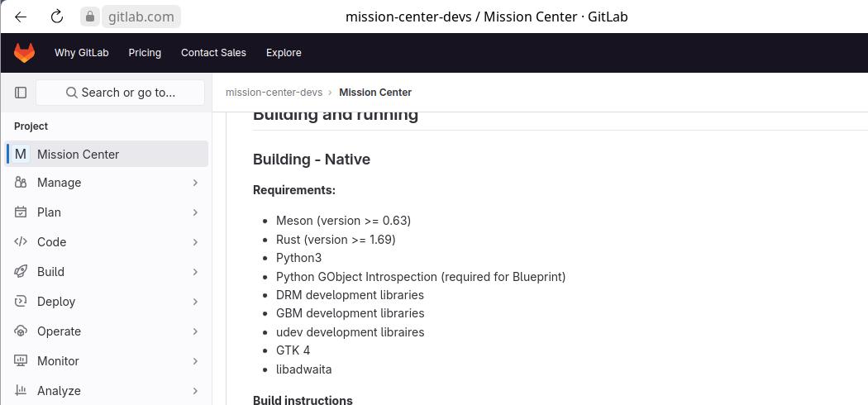Open the Pricing menu item
868x405 pixels.
coord(145,53)
